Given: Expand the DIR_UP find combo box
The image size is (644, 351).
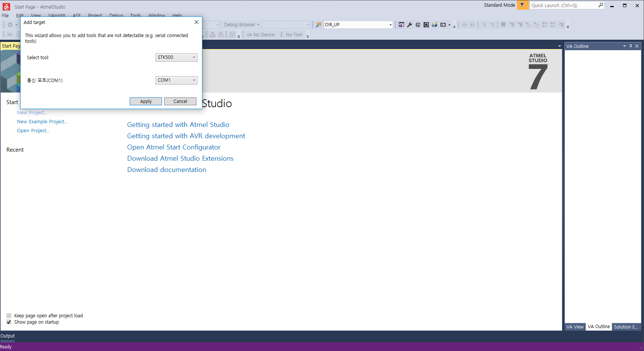Looking at the screenshot, I should click(390, 25).
